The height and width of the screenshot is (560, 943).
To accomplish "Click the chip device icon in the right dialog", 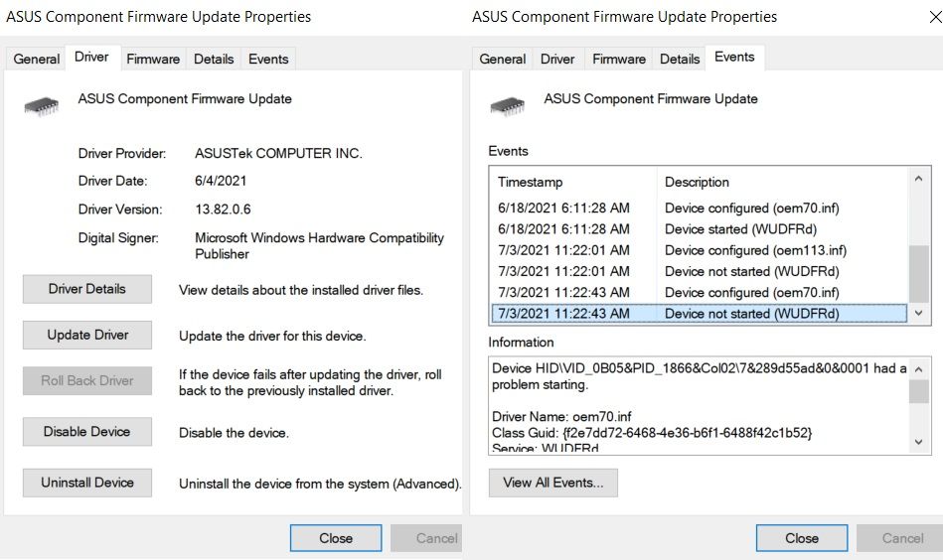I will click(507, 104).
